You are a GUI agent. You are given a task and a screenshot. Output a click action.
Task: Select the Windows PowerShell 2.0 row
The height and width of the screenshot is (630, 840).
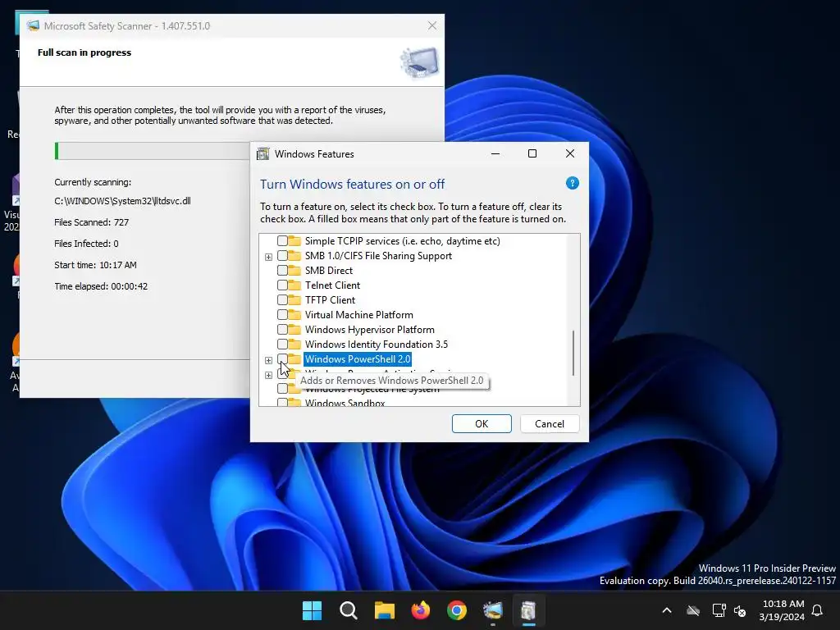pyautogui.click(x=358, y=359)
